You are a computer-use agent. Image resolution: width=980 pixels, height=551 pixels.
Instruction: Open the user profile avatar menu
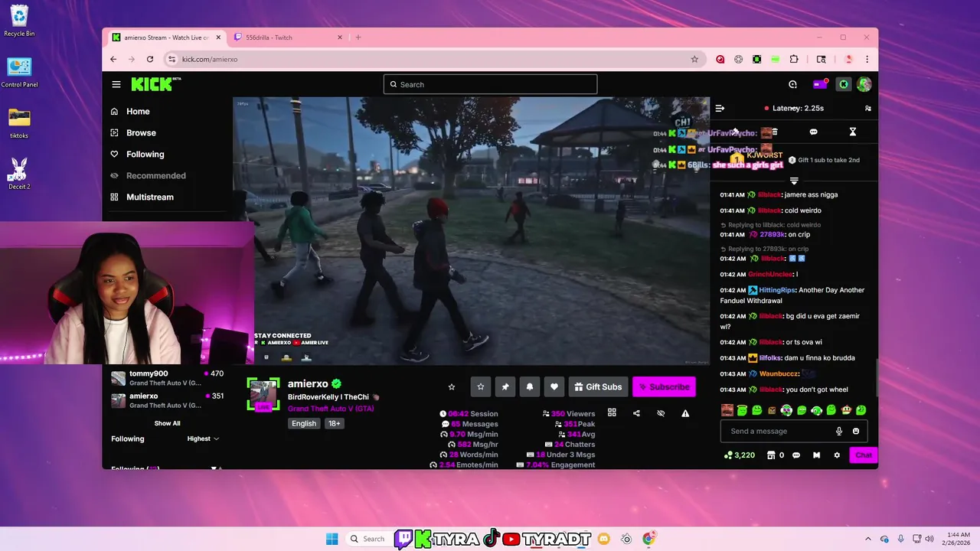point(864,84)
